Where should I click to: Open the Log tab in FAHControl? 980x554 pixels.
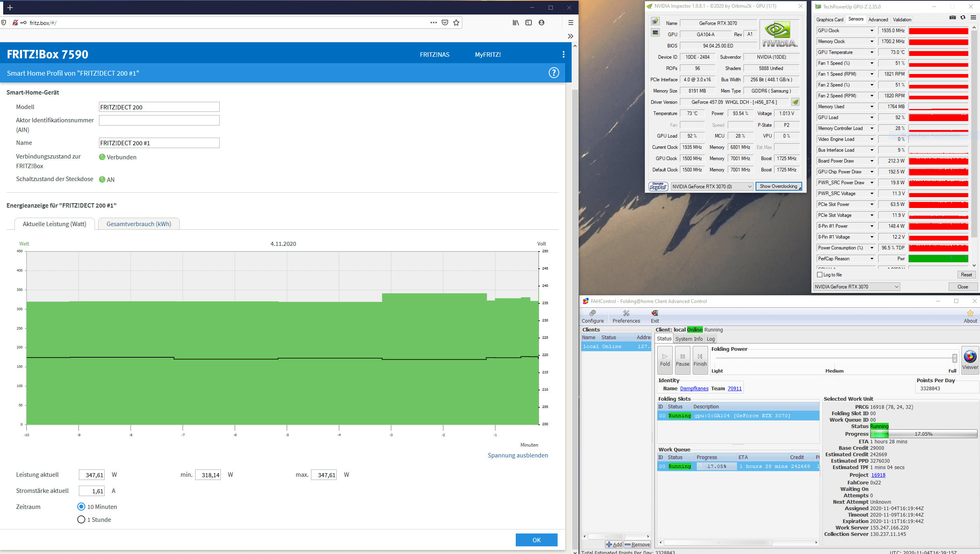pos(710,339)
